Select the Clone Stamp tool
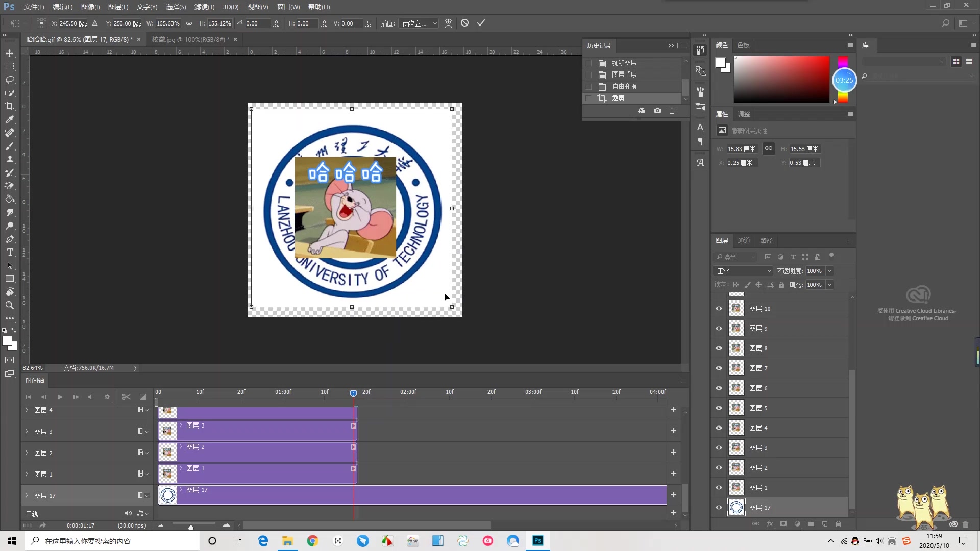The height and width of the screenshot is (551, 980). tap(10, 159)
